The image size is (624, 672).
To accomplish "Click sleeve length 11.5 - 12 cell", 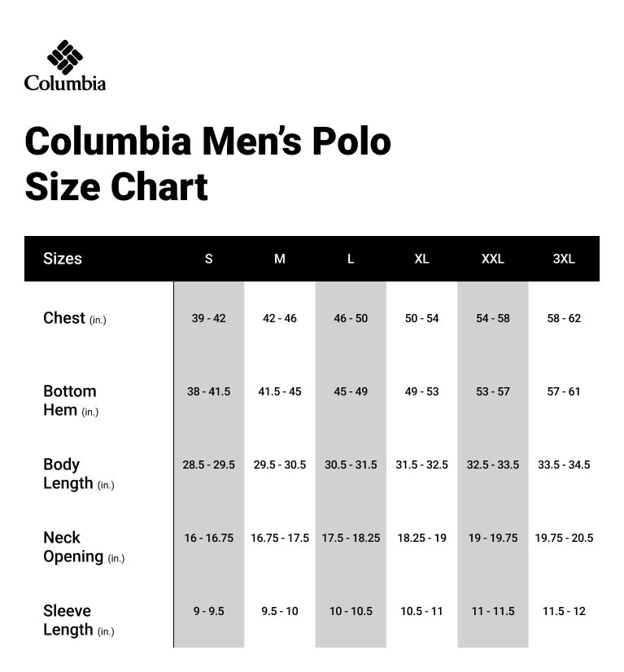I will [564, 611].
